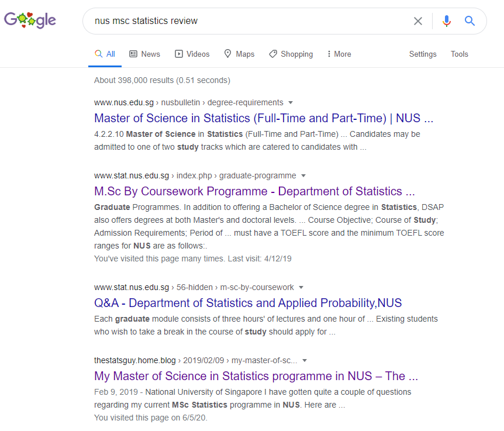Switch to the Shopping tab
The height and width of the screenshot is (431, 504).
click(x=291, y=54)
